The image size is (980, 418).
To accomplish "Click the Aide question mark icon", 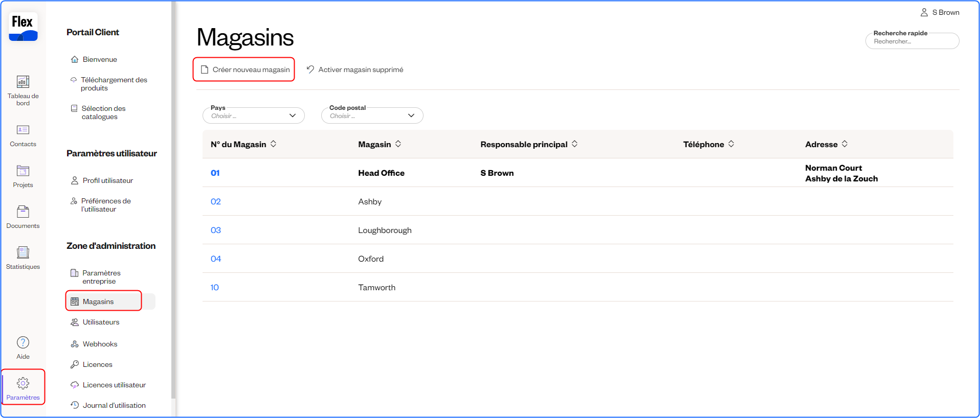I will click(x=23, y=343).
